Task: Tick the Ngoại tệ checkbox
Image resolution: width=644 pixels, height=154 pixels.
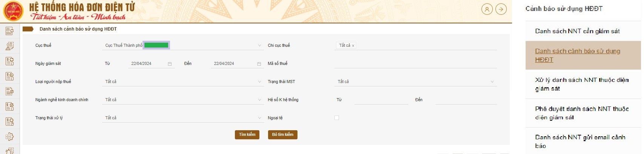Action: tap(337, 118)
